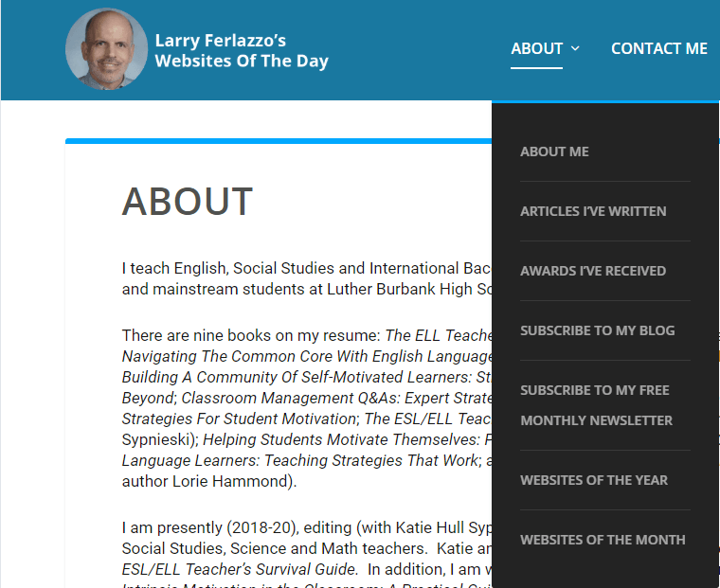Click the paragraph starting 'I am presently'
Viewport: 720px width, 588px height.
303,527
